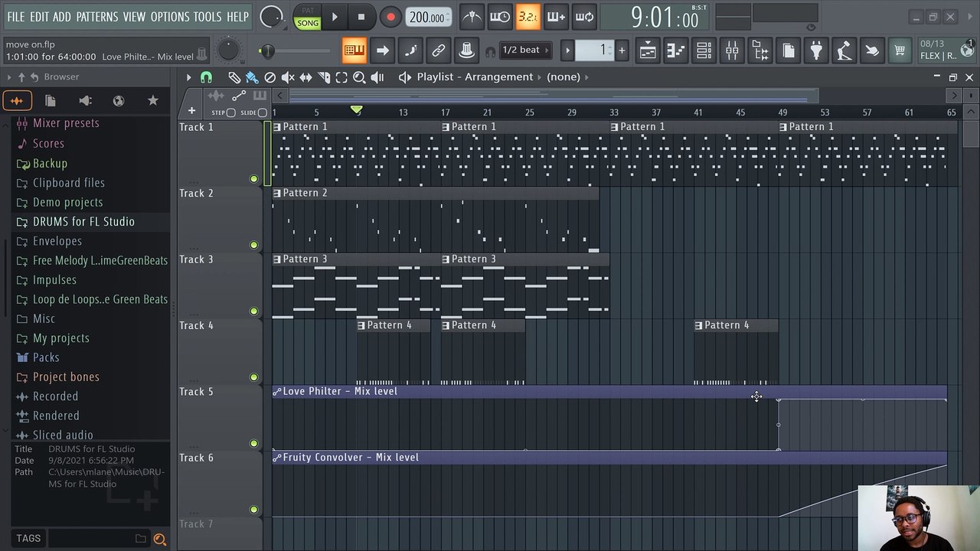The width and height of the screenshot is (980, 551).
Task: Select the Draw pencil tool
Action: (x=234, y=77)
